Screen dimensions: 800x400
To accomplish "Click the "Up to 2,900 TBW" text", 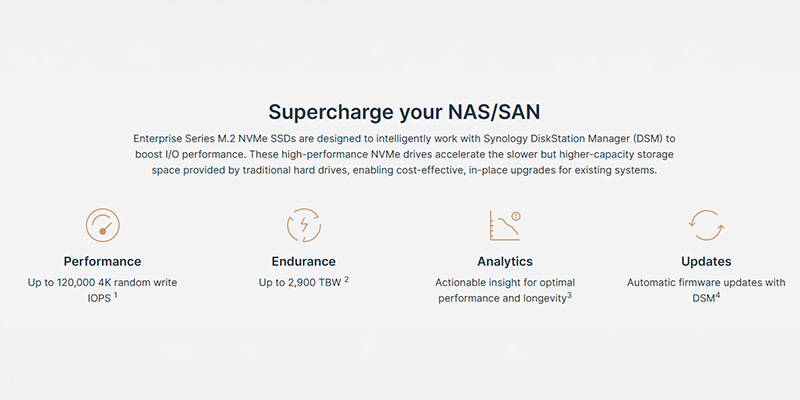I will pos(298,283).
